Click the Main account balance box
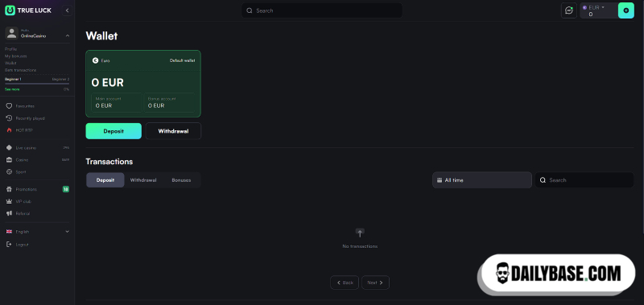The image size is (644, 305). click(116, 103)
